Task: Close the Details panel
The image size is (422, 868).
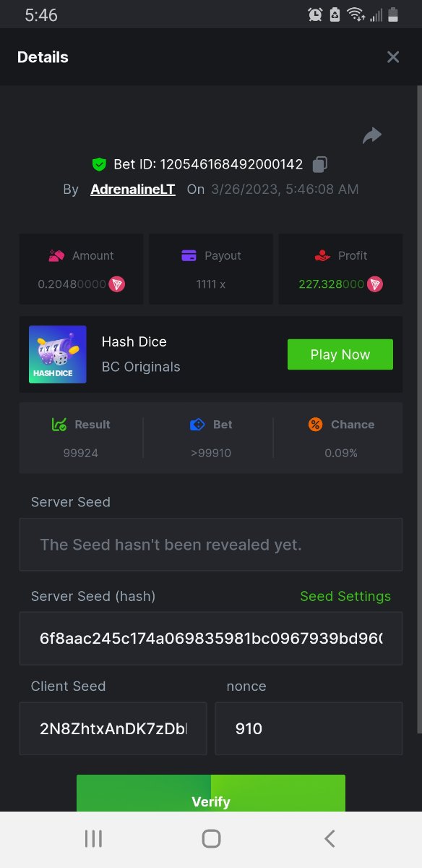Action: (x=393, y=57)
